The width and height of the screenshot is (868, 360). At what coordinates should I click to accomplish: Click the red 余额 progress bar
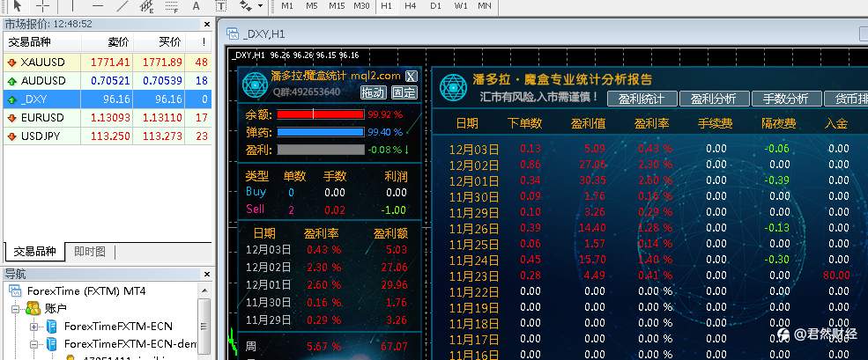click(x=321, y=114)
